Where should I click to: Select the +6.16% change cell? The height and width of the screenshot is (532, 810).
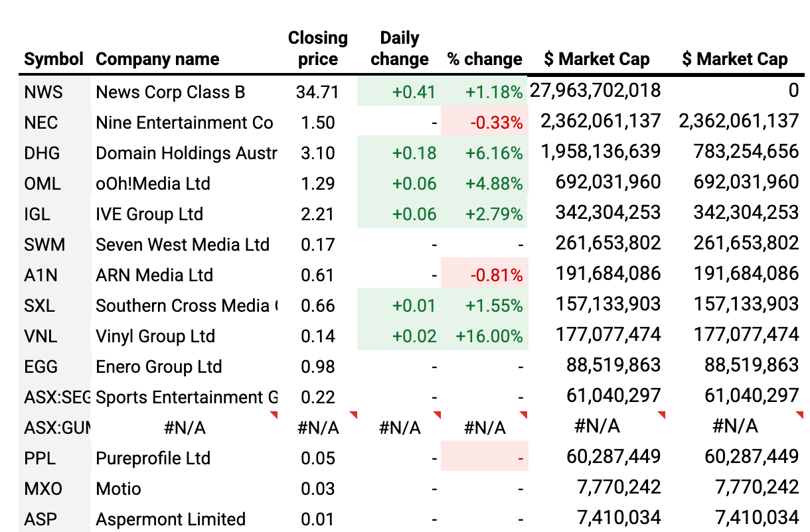click(484, 153)
